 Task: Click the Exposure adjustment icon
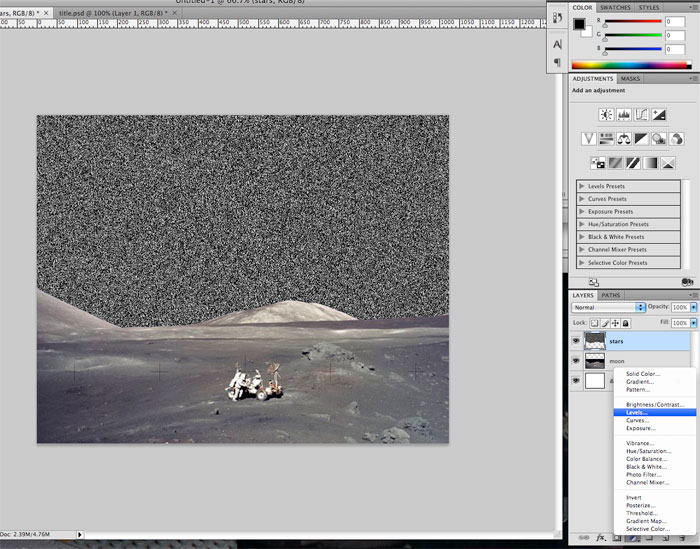tap(657, 115)
